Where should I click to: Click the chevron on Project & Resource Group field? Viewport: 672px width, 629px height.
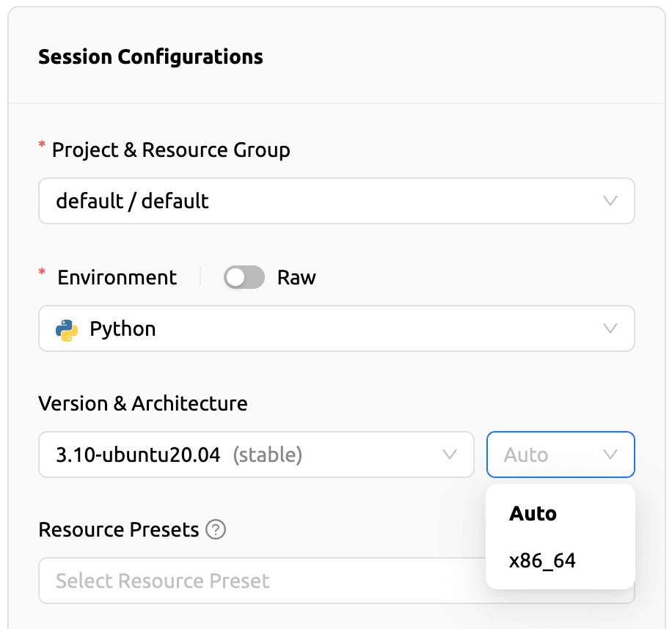click(610, 201)
